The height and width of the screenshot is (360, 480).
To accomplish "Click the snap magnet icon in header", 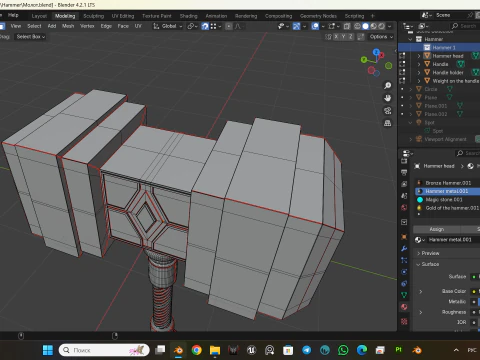I will pos(205,26).
